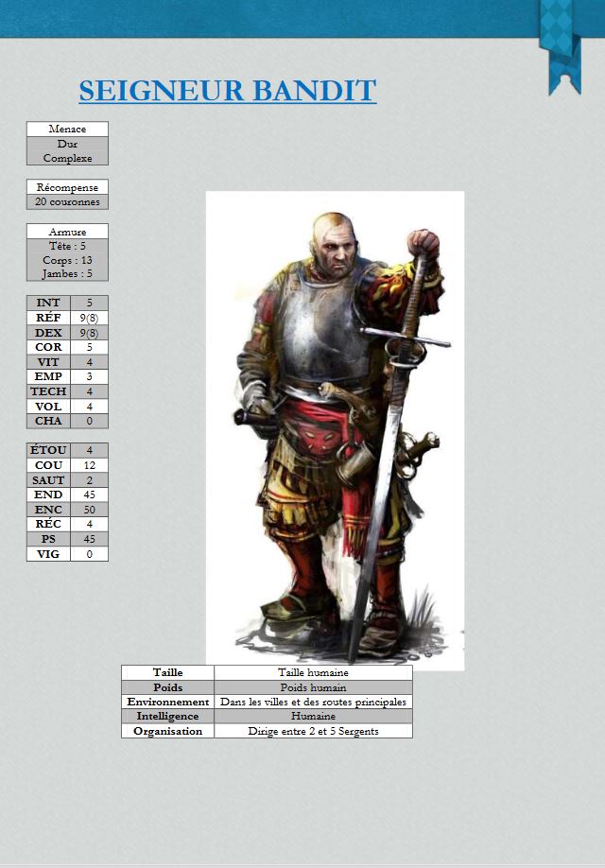Screen dimensions: 605x868
Task: Select Dirige entre 2 et 5 Sergents
Action: click(313, 731)
